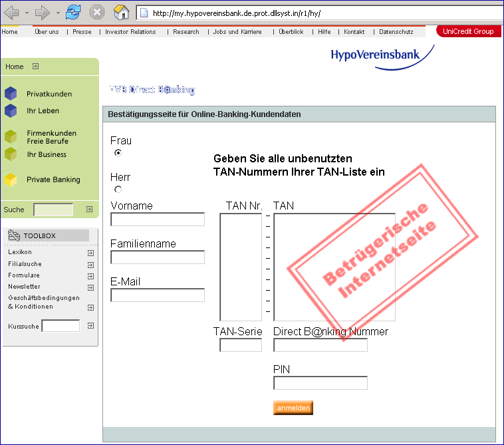The width and height of the screenshot is (504, 445).
Task: Click the Kurssuche submit arrow icon
Action: (x=90, y=326)
